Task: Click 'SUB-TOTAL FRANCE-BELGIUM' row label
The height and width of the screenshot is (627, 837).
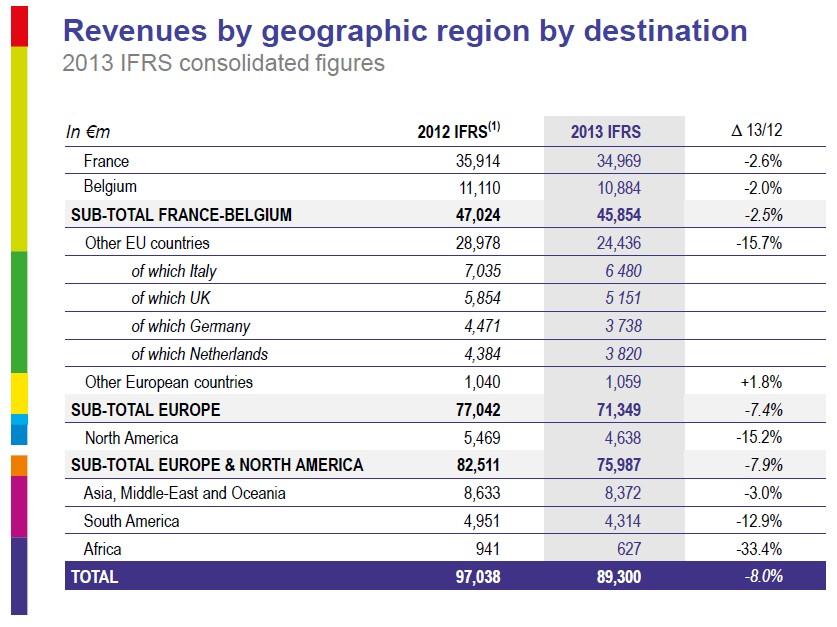Action: tap(181, 215)
